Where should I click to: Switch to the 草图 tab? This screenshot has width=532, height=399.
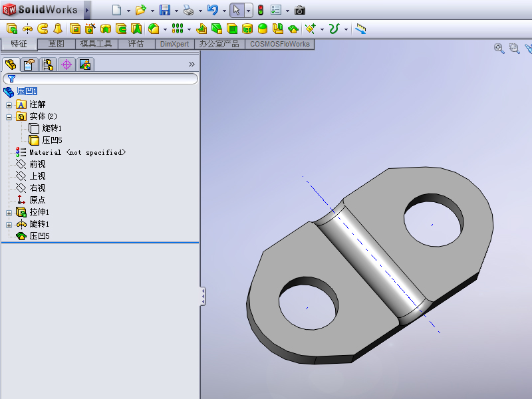pos(57,44)
